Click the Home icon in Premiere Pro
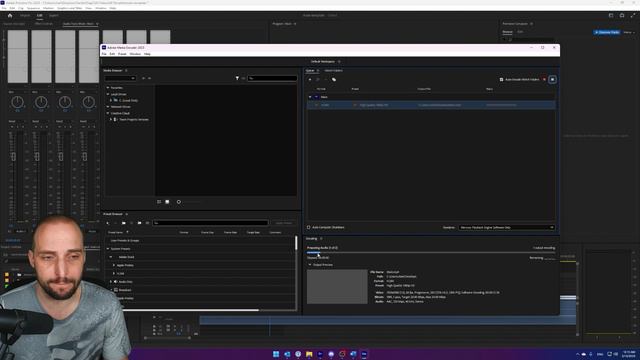Viewport: 640px width, 360px height. coord(10,16)
